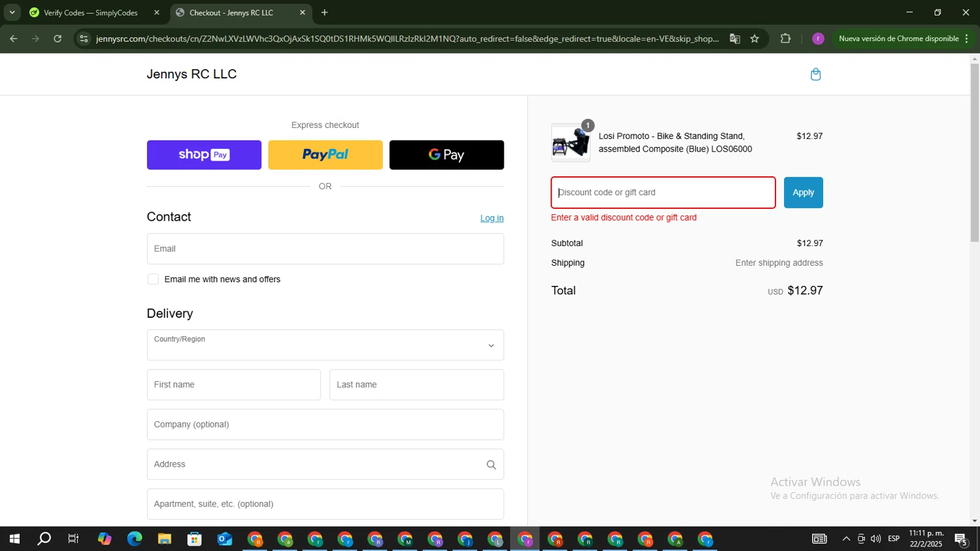Screen dimensions: 980x551
Task: Click the Log in link
Action: 492,218
